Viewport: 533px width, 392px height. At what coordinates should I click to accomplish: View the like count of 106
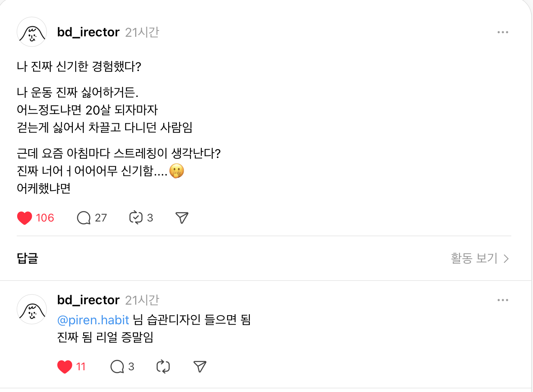point(44,218)
